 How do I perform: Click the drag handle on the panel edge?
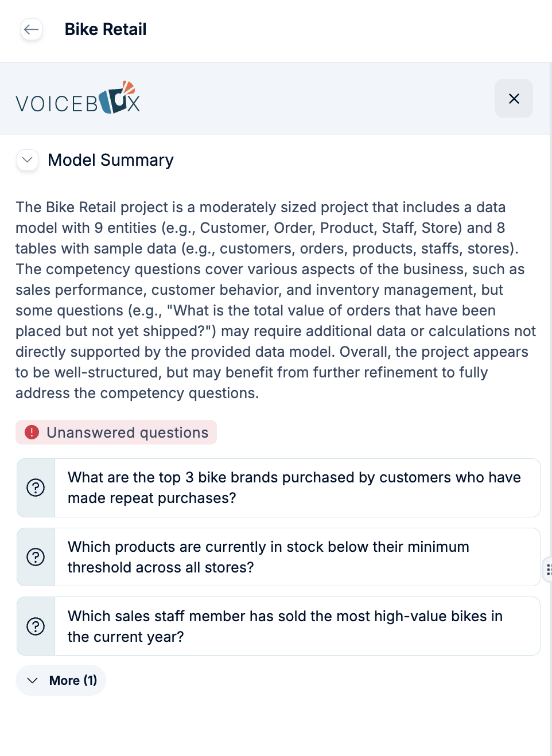[x=549, y=570]
